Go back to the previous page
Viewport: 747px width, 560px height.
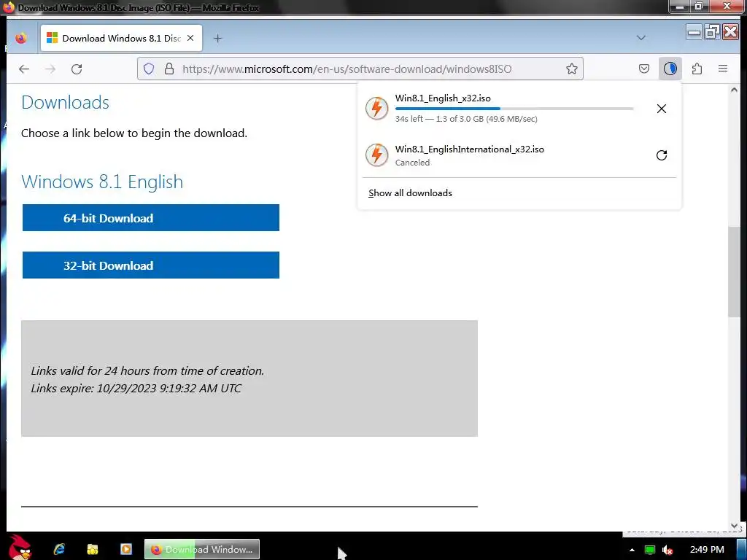(24, 69)
